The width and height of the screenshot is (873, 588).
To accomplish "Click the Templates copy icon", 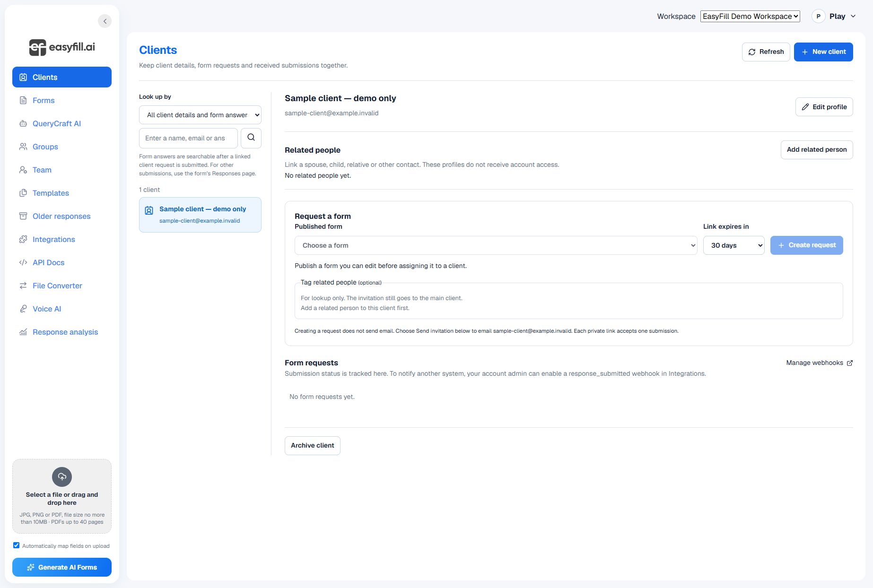I will (x=23, y=193).
